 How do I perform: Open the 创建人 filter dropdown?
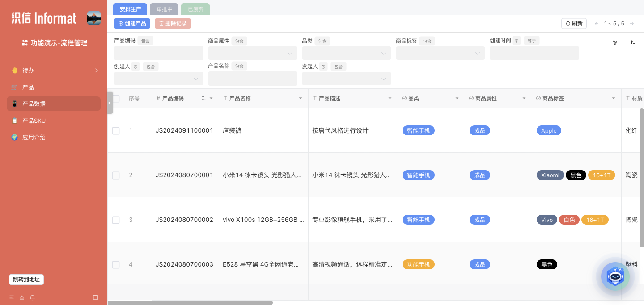pos(159,79)
